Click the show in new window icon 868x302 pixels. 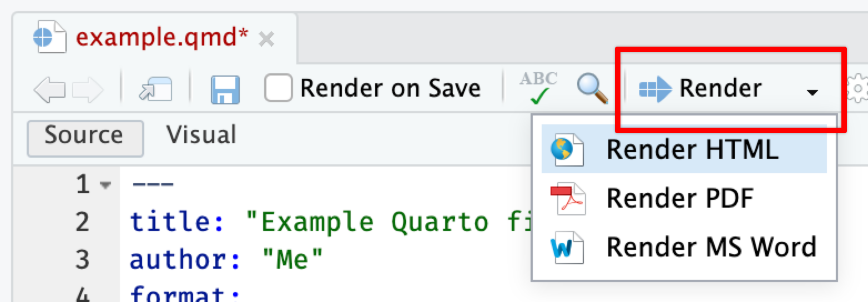point(155,89)
